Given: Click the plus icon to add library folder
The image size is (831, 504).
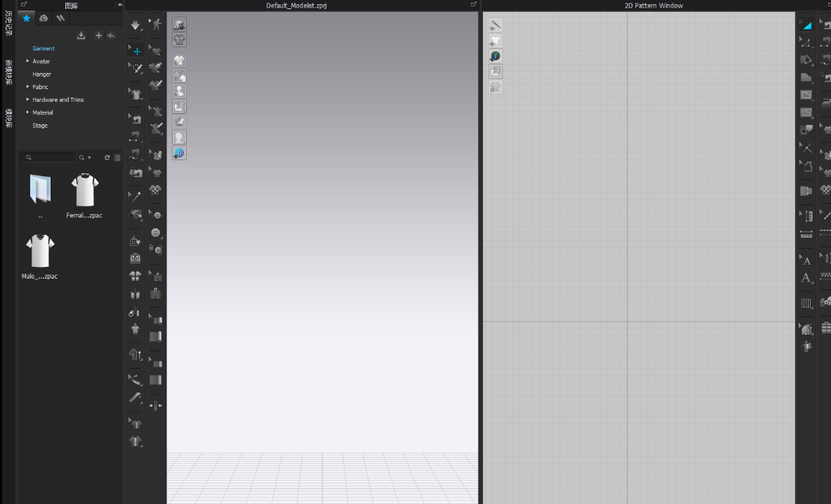Looking at the screenshot, I should pos(98,36).
